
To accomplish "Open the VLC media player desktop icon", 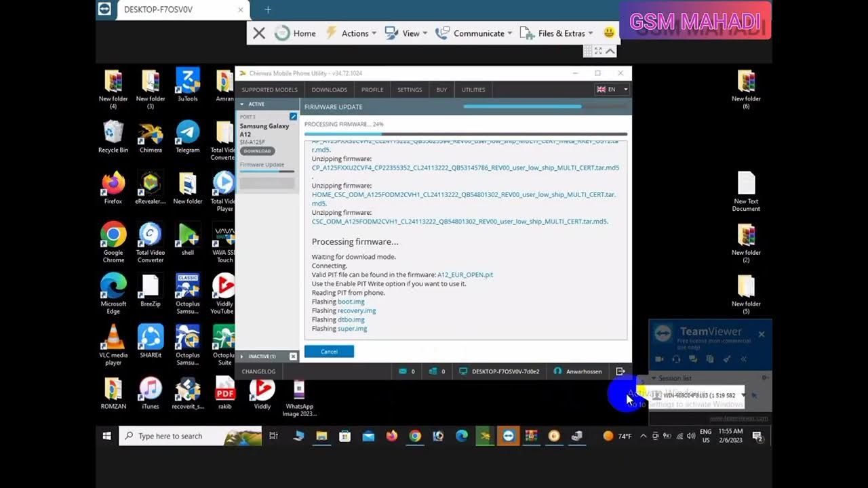I will tap(113, 345).
